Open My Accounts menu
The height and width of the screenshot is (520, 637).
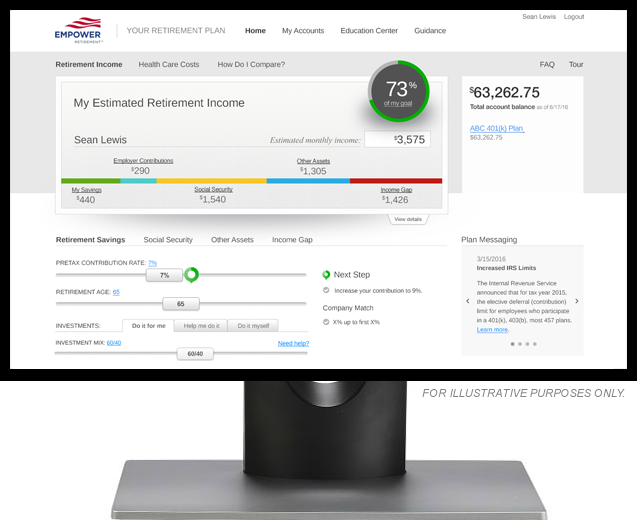(x=302, y=31)
